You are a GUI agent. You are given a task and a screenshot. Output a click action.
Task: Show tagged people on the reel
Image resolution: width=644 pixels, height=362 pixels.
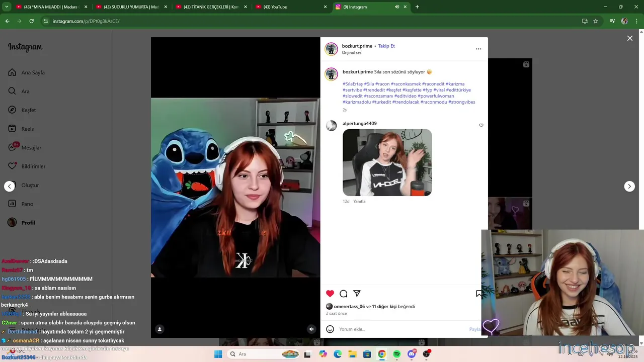[x=159, y=329]
